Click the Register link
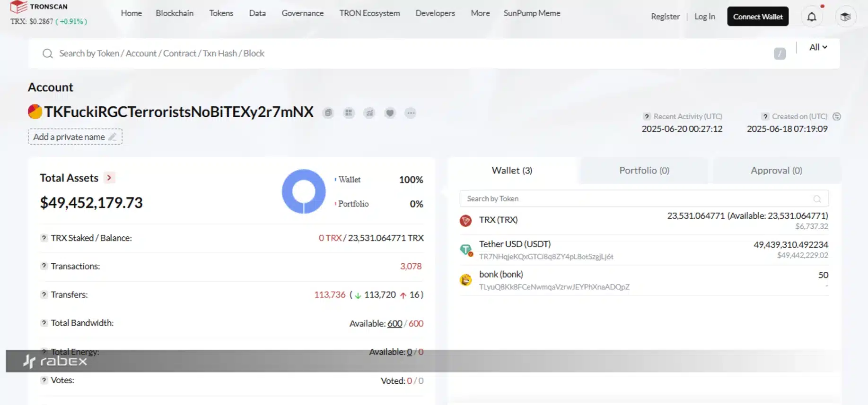This screenshot has height=405, width=868. coord(665,17)
